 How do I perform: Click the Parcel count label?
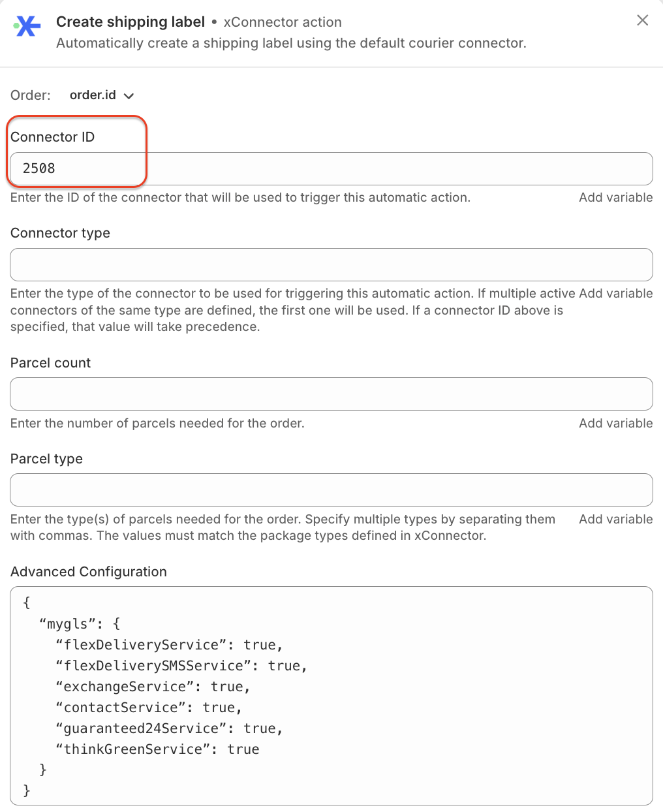click(50, 363)
